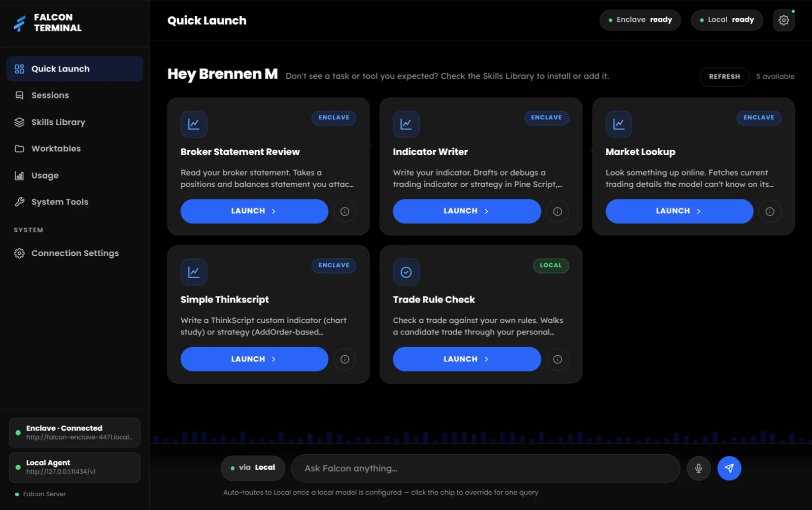Click the SYSTEM section label
The width and height of the screenshot is (812, 510).
(28, 230)
